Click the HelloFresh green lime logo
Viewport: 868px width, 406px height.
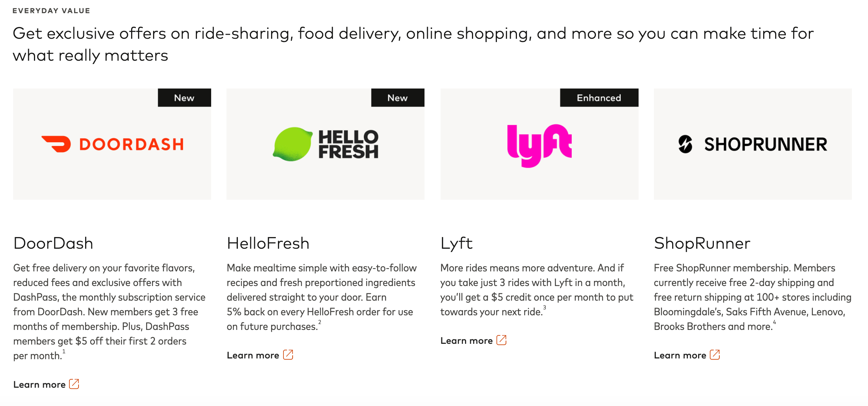293,144
